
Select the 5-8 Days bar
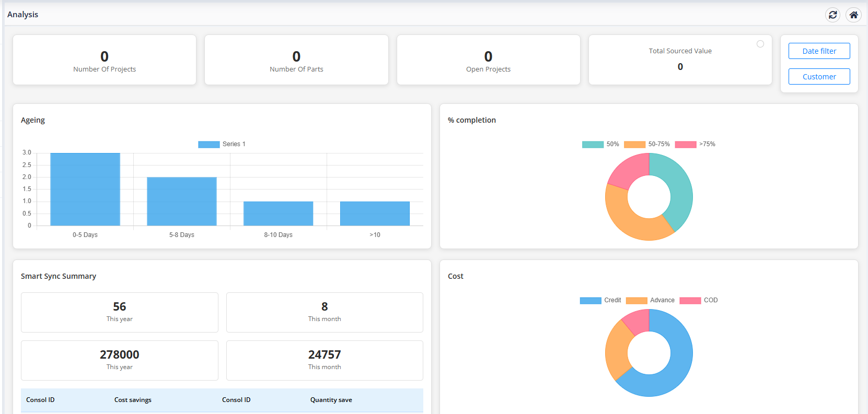pos(182,202)
